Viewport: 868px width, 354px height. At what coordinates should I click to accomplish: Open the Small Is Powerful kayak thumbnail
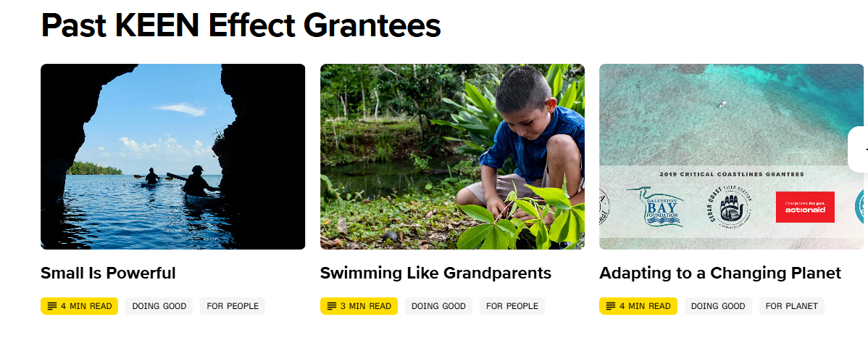coord(172,156)
